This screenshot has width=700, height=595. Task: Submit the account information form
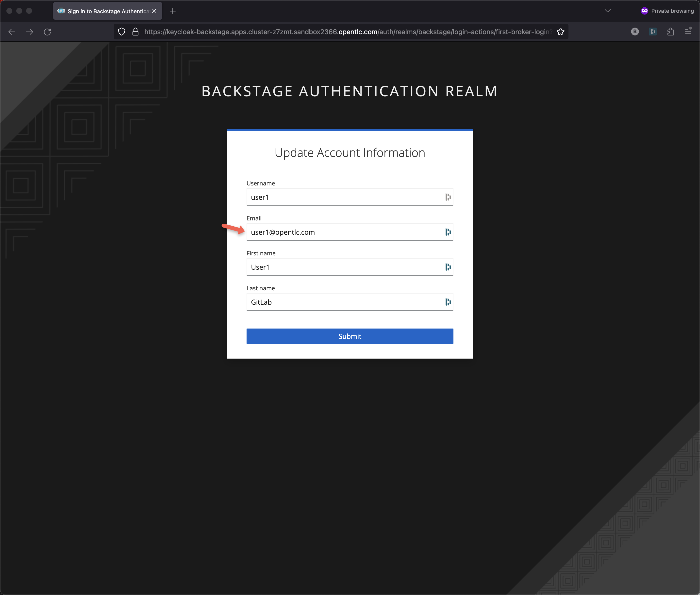point(350,336)
